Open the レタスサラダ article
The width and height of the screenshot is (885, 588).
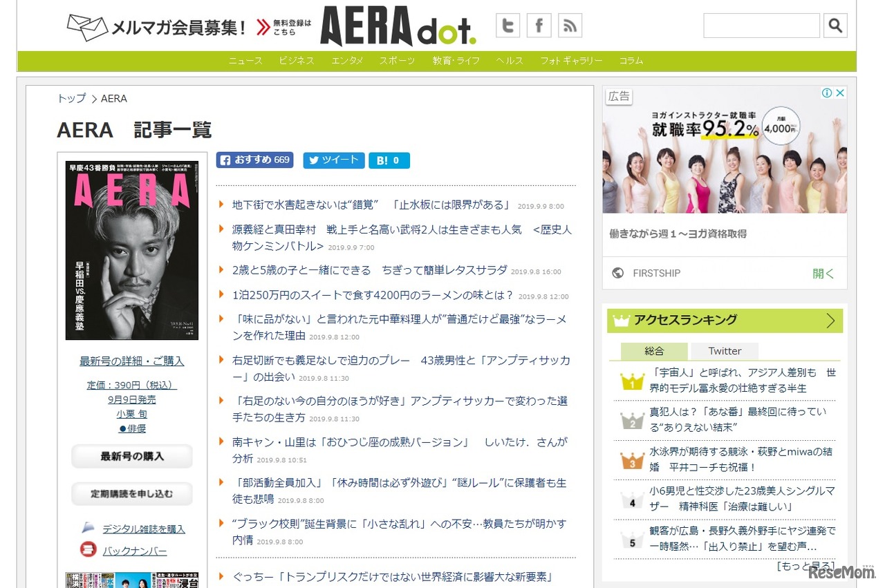[x=370, y=270]
